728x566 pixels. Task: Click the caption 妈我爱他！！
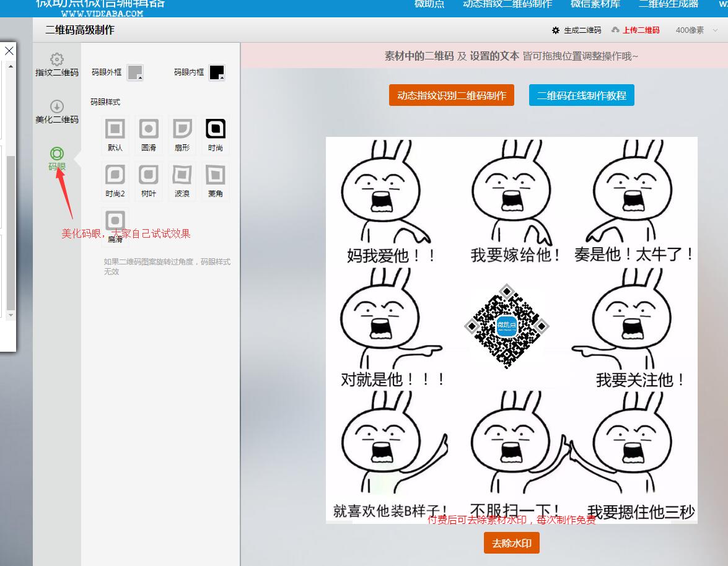point(391,255)
